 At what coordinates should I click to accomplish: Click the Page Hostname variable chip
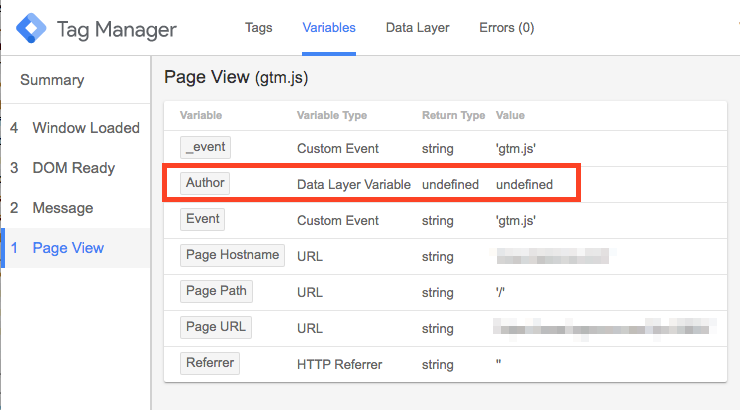pyautogui.click(x=232, y=255)
